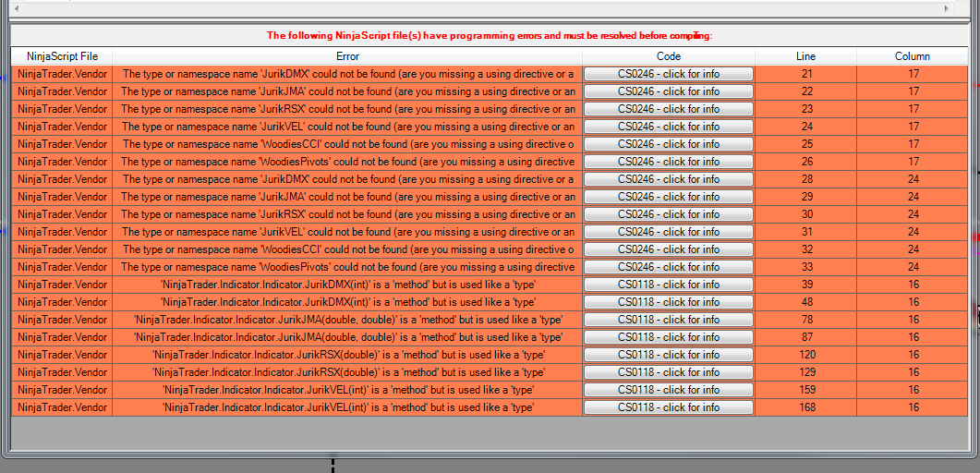Viewport: 980px width, 473px height.
Task: Select the 'WoodiesPivots' not found error at line 26
Action: tap(347, 161)
